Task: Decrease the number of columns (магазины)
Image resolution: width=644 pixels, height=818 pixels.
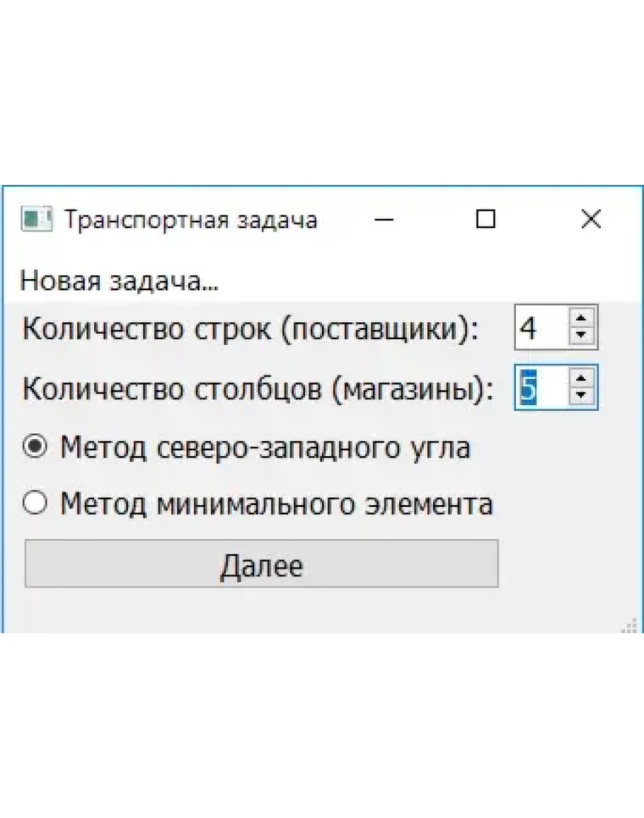Action: 582,395
